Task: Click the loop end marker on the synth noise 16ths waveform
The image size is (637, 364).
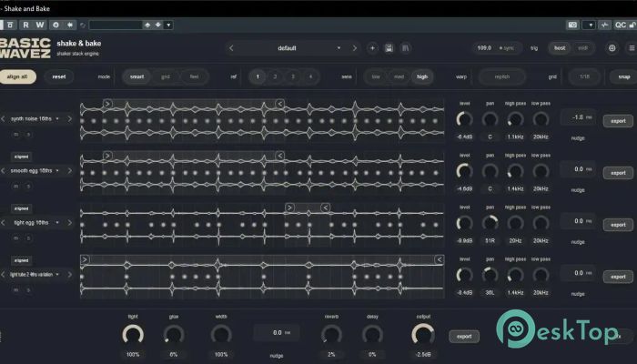Action: 280,104
